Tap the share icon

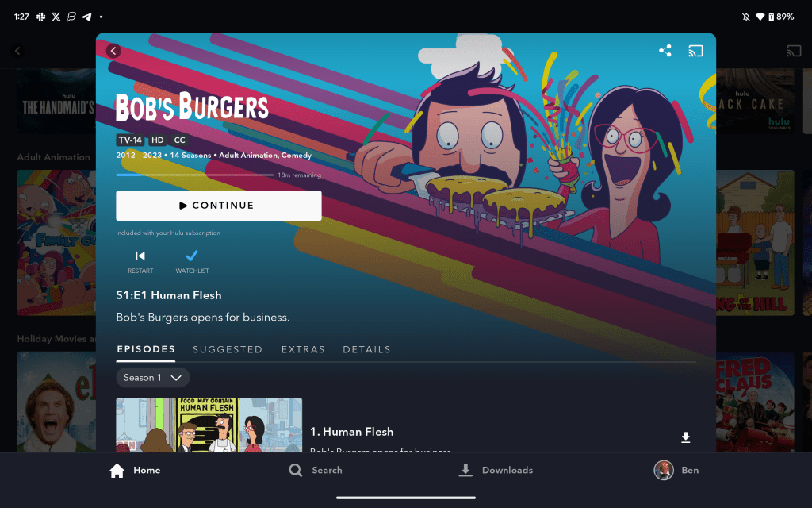point(665,51)
